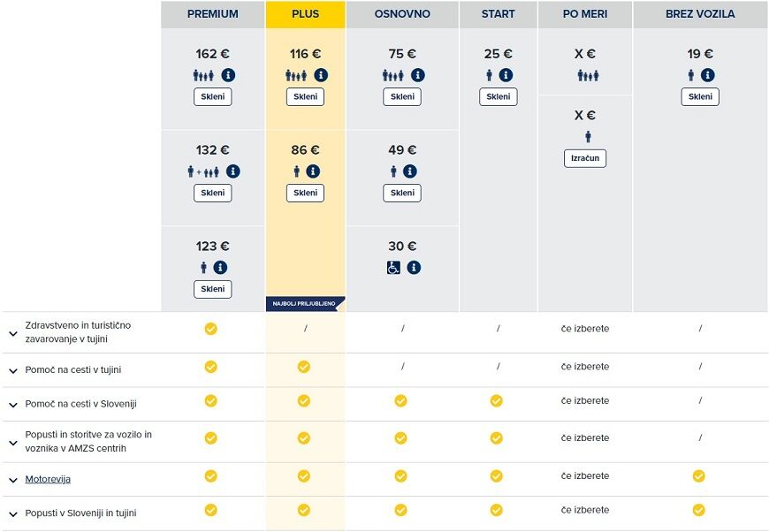The image size is (769, 532).
Task: Open the Motorevija link
Action: 48,479
